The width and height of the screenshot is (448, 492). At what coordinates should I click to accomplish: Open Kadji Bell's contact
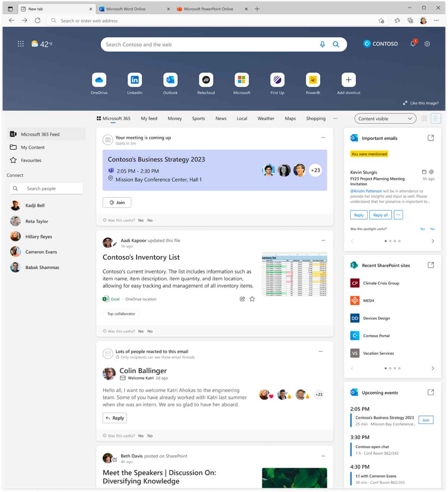coord(35,205)
